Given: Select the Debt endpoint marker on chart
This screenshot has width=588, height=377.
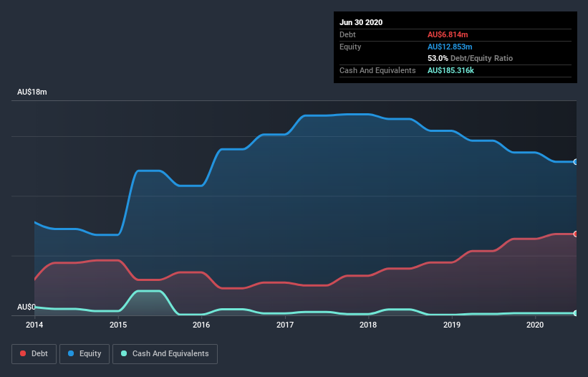Looking at the screenshot, I should click(x=576, y=234).
